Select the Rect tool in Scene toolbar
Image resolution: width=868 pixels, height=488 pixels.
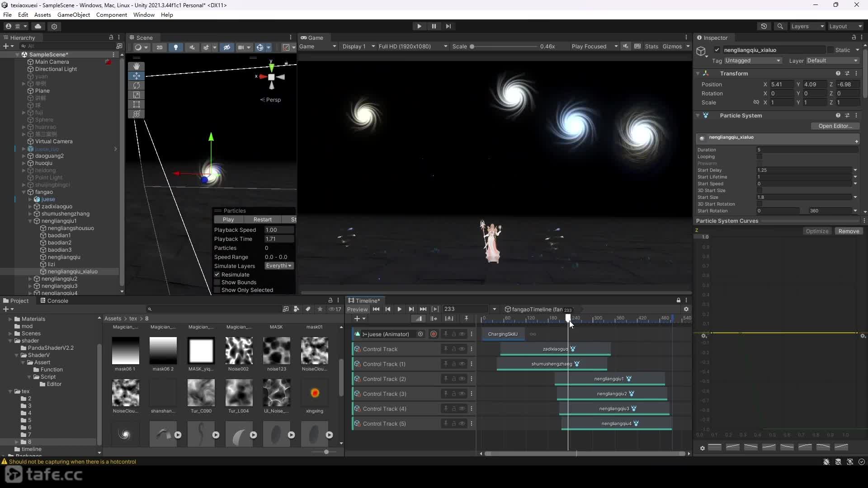tap(136, 104)
